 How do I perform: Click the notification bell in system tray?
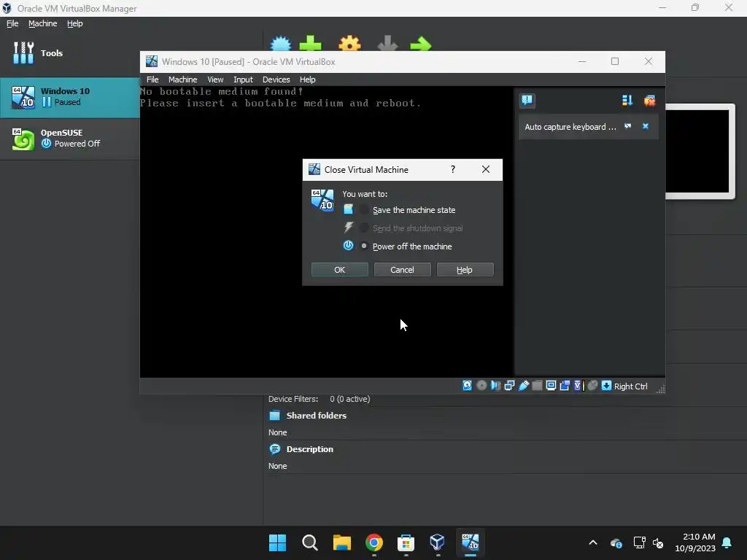(x=727, y=542)
